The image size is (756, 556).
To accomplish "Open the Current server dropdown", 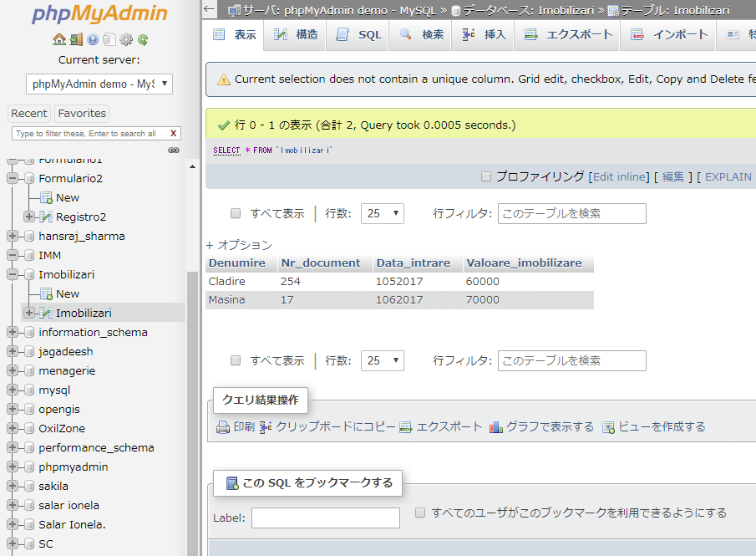I will tap(99, 84).
